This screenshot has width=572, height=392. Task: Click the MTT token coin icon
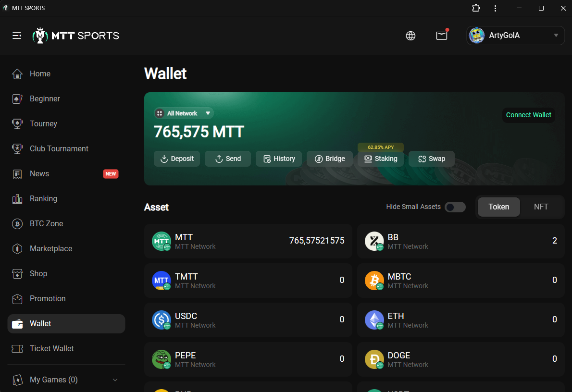pos(161,241)
